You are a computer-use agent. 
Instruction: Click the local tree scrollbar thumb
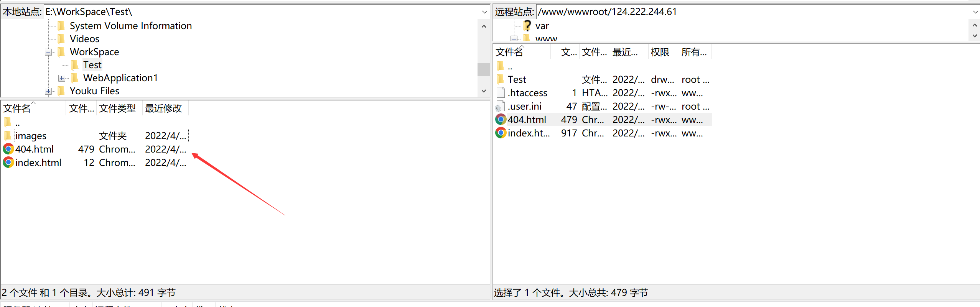click(x=484, y=70)
